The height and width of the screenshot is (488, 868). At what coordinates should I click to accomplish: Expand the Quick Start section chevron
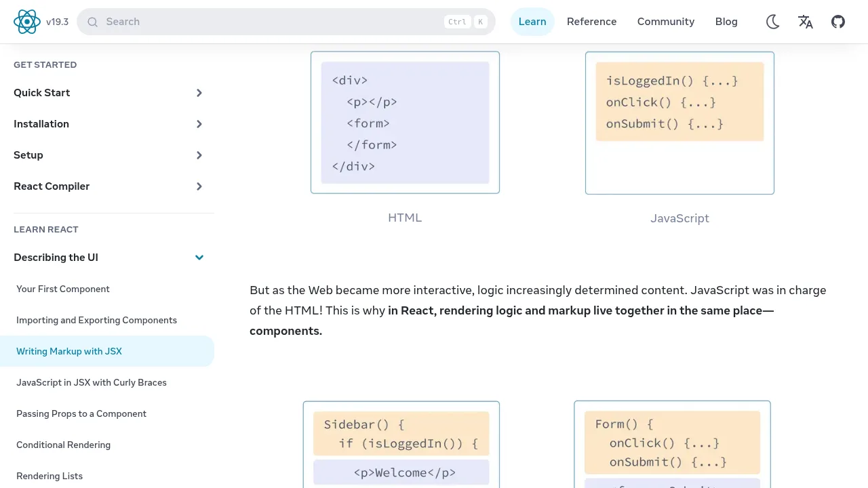pyautogui.click(x=199, y=93)
